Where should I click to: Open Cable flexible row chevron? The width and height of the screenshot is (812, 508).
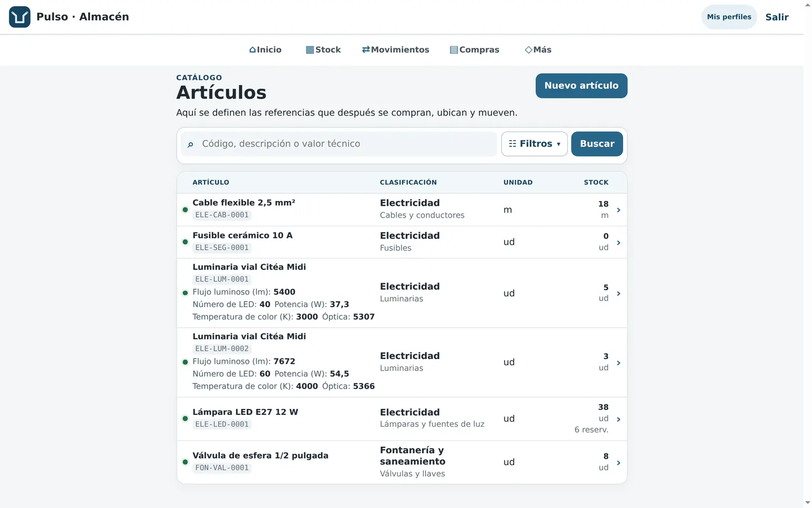point(618,210)
